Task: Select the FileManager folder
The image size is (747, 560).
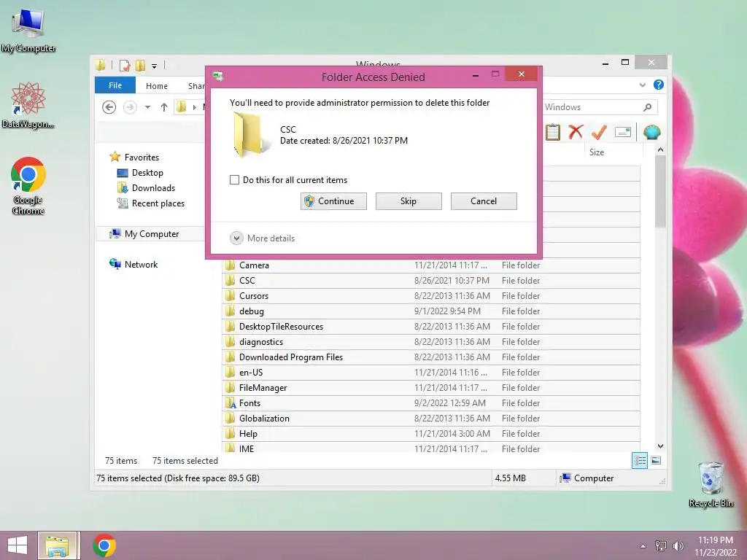Action: (431, 388)
